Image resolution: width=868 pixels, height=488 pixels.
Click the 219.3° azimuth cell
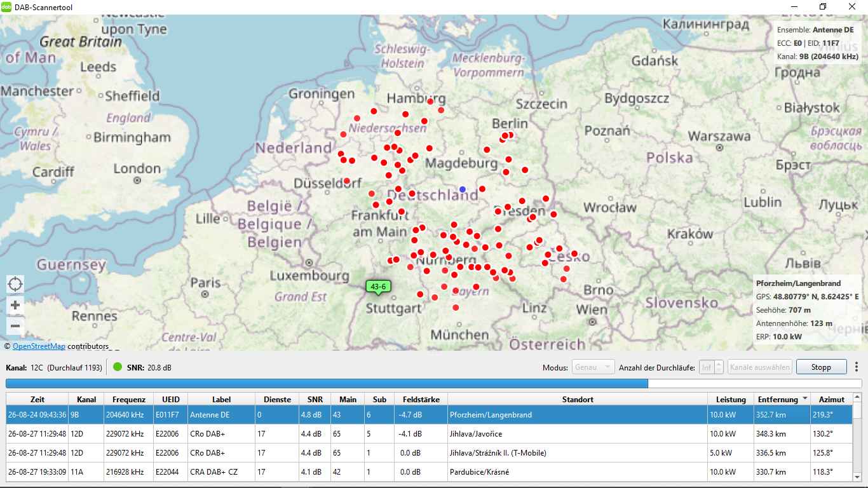tap(832, 415)
